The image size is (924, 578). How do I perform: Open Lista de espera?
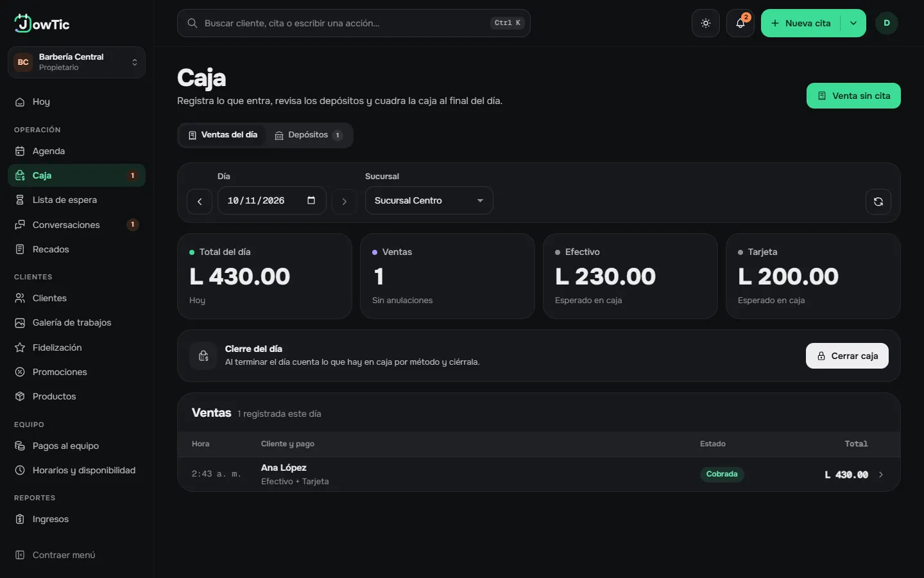76,200
